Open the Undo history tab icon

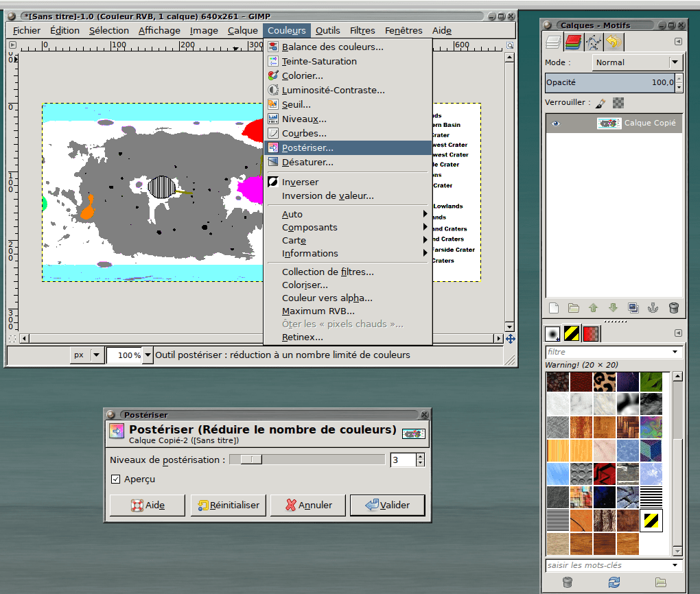pos(614,43)
